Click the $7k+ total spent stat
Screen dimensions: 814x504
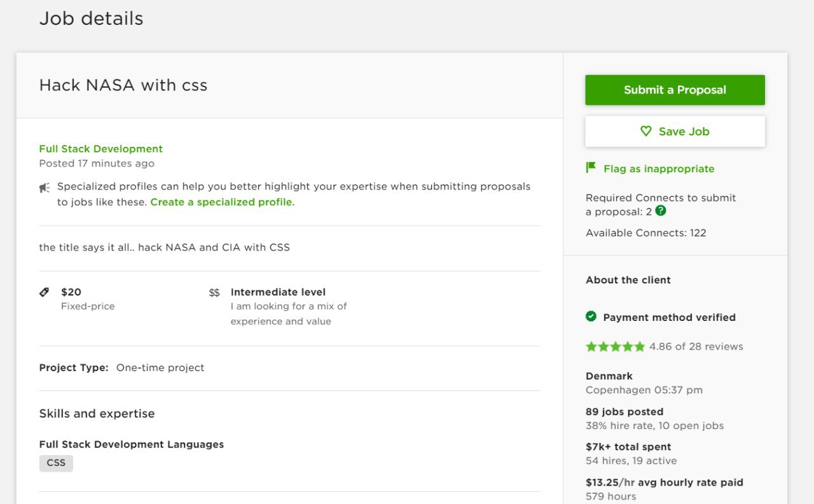[628, 447]
